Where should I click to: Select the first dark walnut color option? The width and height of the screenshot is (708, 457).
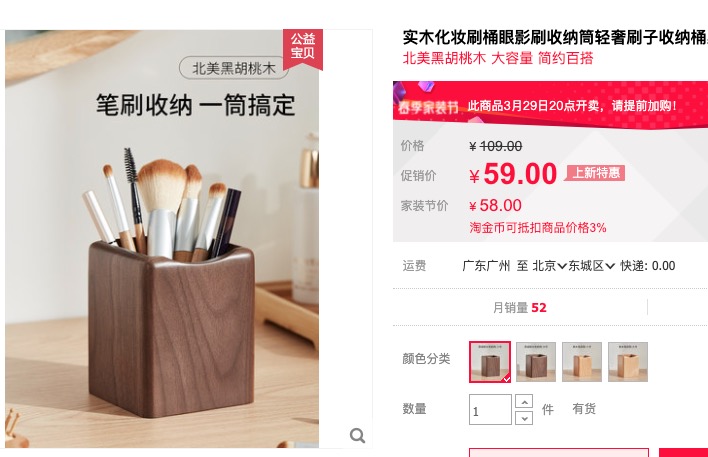(490, 362)
